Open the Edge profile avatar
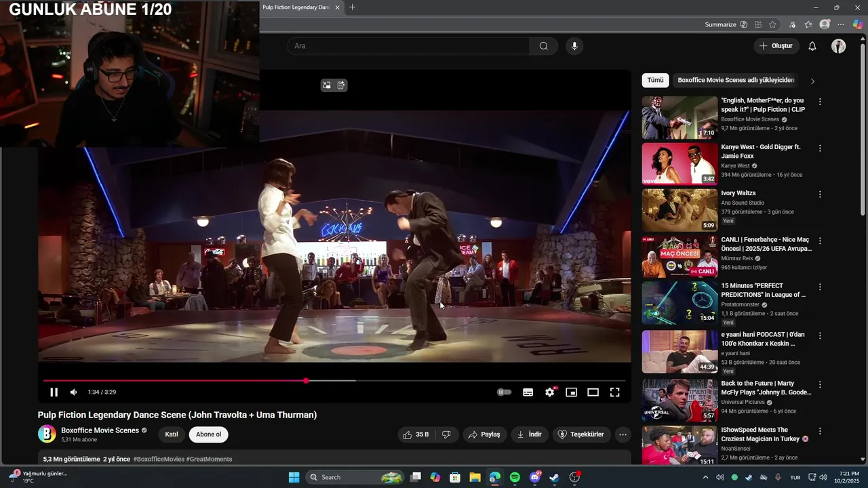868x488 pixels. [825, 24]
